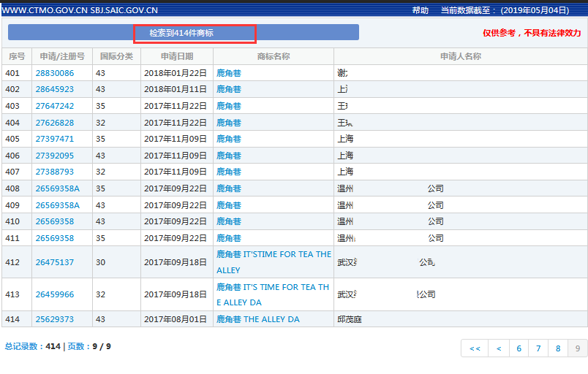The width and height of the screenshot is (588, 374).
Task: Click the 国际分类 column header
Action: coord(116,56)
